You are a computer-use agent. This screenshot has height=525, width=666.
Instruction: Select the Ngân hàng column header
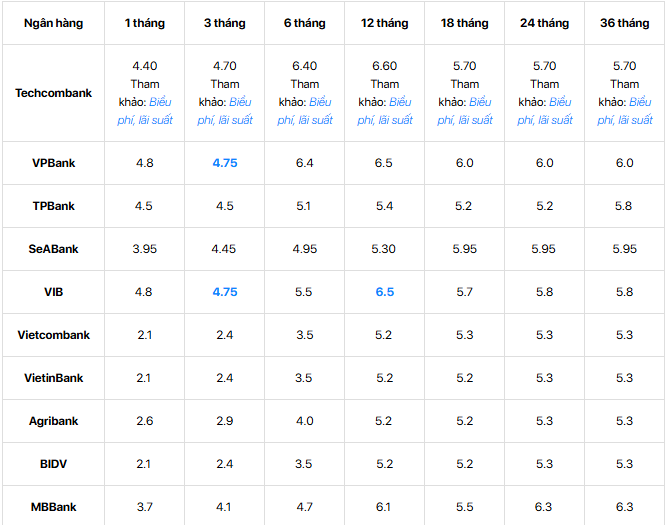pos(54,23)
